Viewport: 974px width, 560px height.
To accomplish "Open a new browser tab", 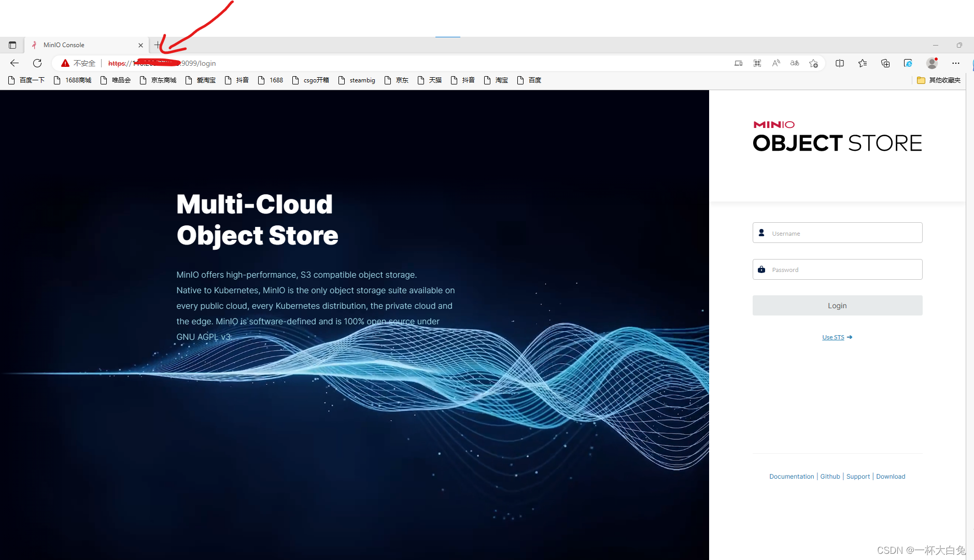I will (x=158, y=45).
